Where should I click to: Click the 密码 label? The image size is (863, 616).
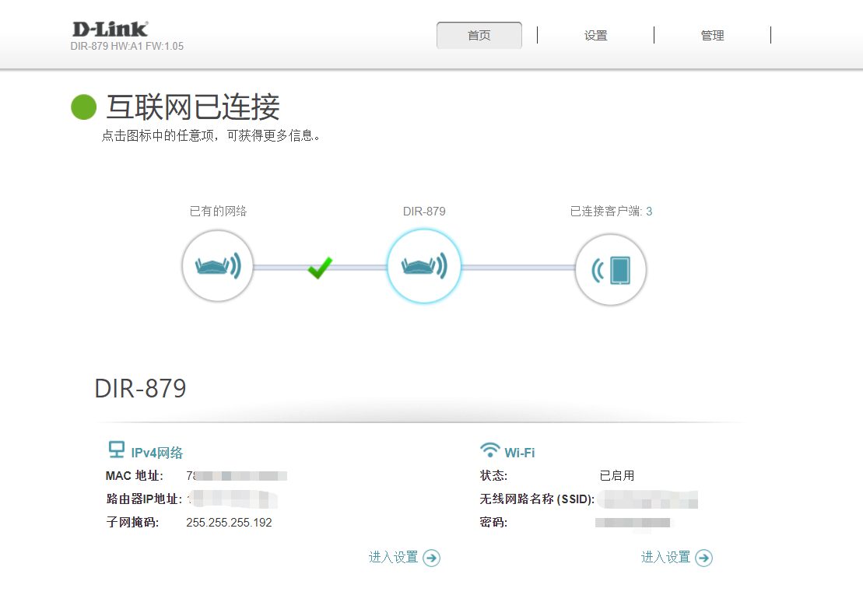click(x=493, y=523)
